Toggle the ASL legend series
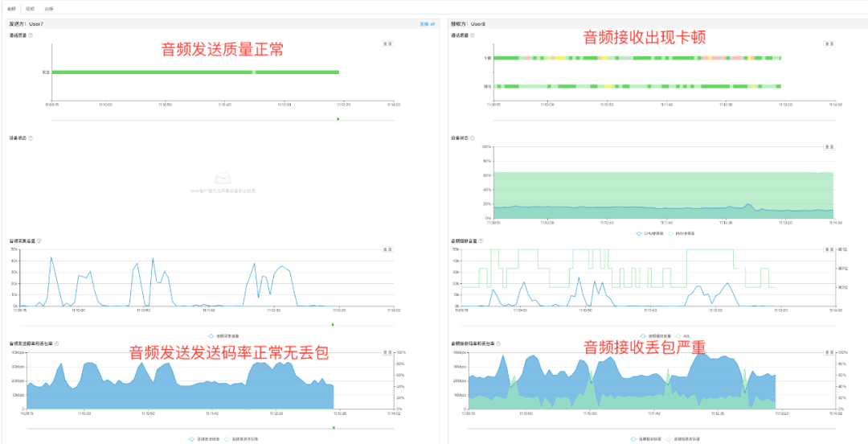Screen dimensions: 868x444 coord(682,336)
